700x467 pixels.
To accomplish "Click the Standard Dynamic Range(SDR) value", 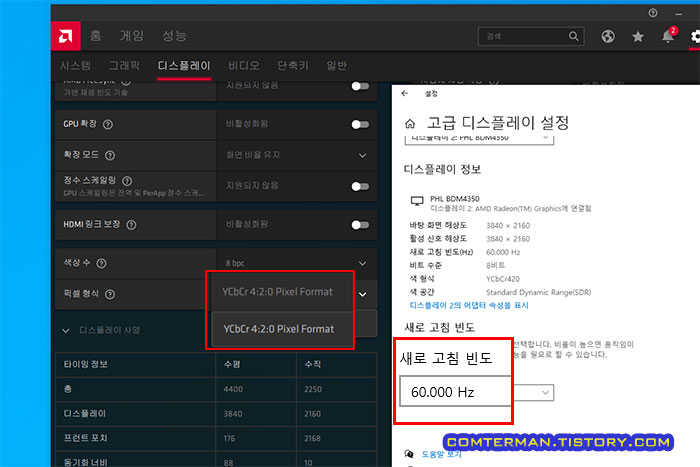I will coord(538,292).
